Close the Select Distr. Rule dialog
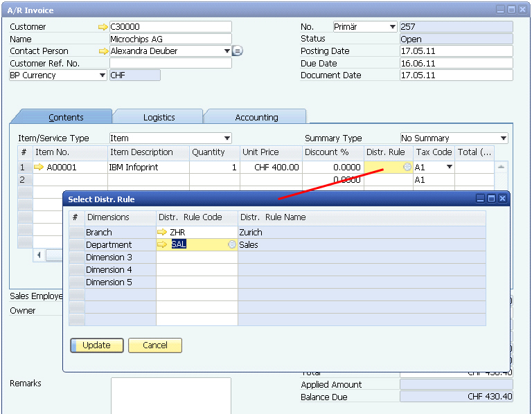This screenshot has width=532, height=414. coord(502,199)
